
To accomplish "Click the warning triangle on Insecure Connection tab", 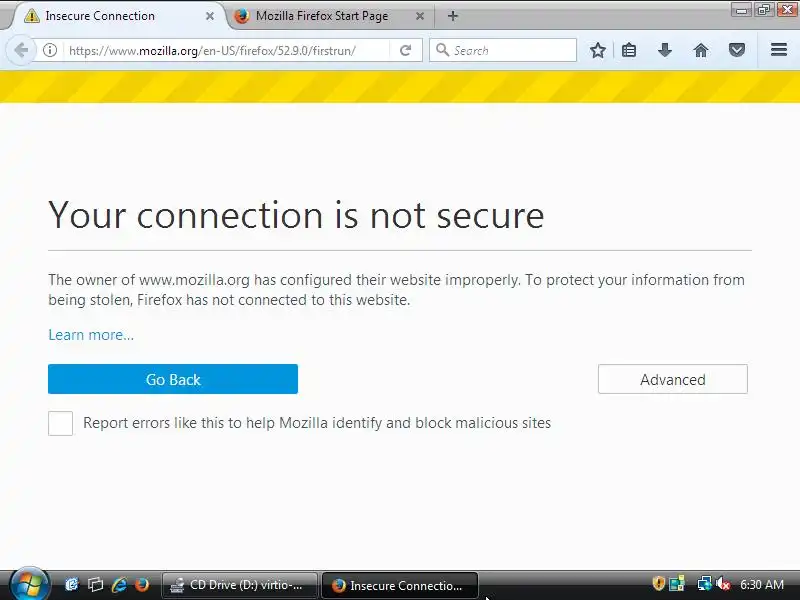I will click(32, 16).
